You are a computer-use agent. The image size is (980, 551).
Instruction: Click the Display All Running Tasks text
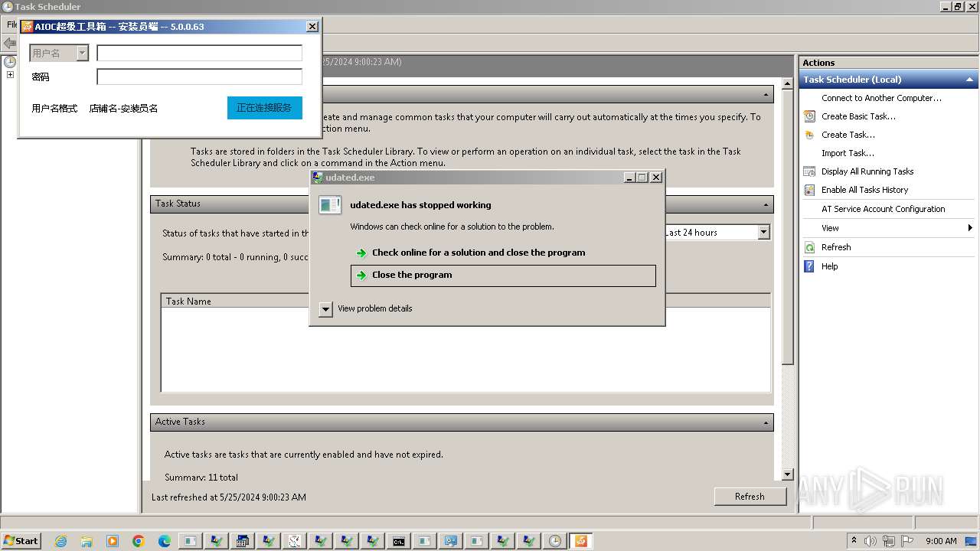pyautogui.click(x=867, y=171)
